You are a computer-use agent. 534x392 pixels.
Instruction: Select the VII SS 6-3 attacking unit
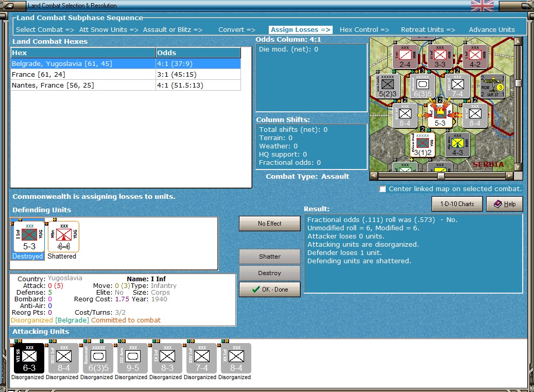[x=29, y=359]
